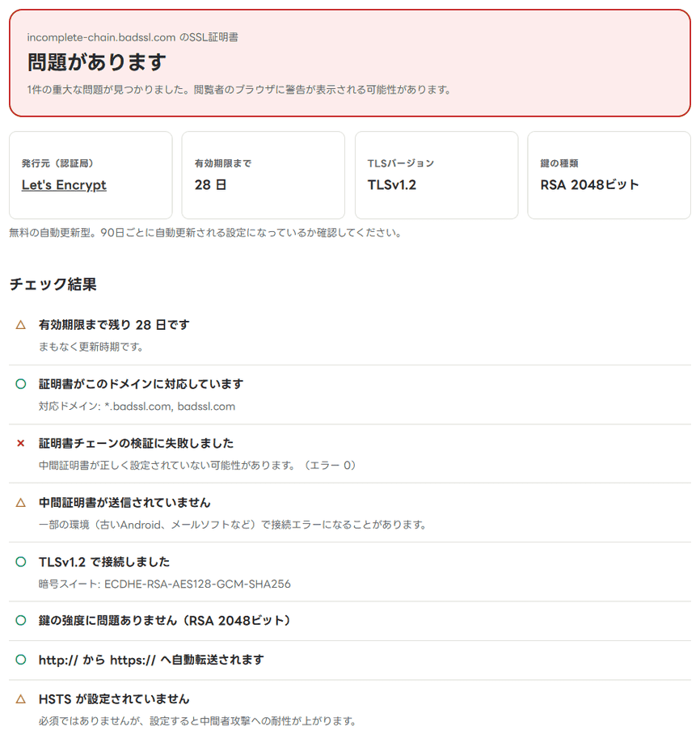Click the TLSバージョン card label
This screenshot has width=700, height=747.
401,163
